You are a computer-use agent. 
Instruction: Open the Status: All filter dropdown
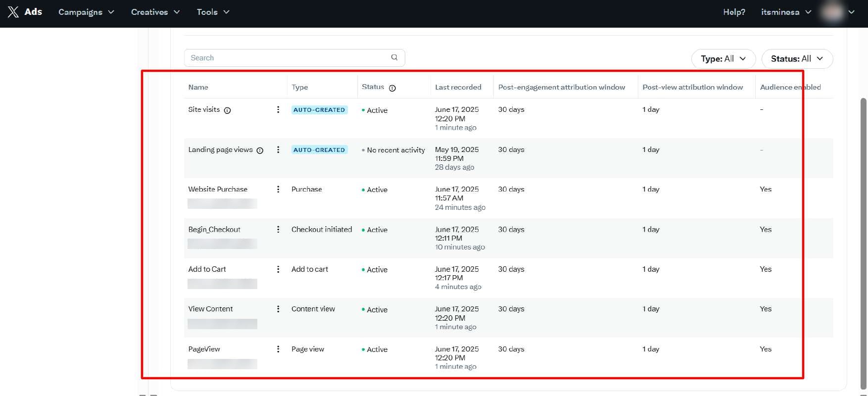[797, 58]
